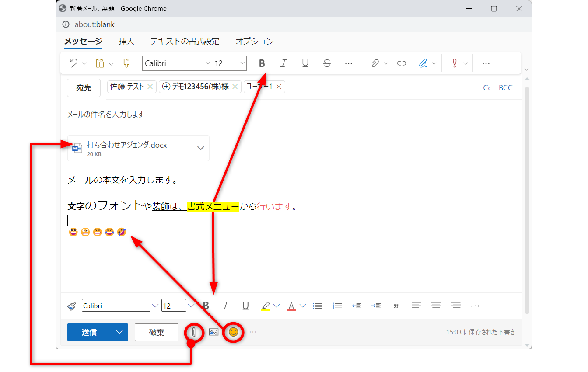Open the オプション tab
The height and width of the screenshot is (372, 588).
tap(254, 42)
